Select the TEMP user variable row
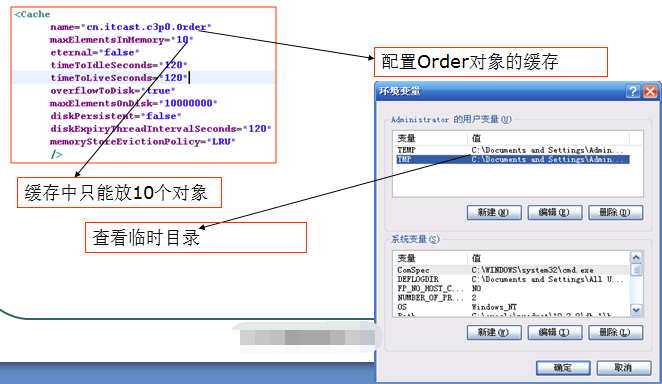This screenshot has width=662, height=384. [513, 150]
